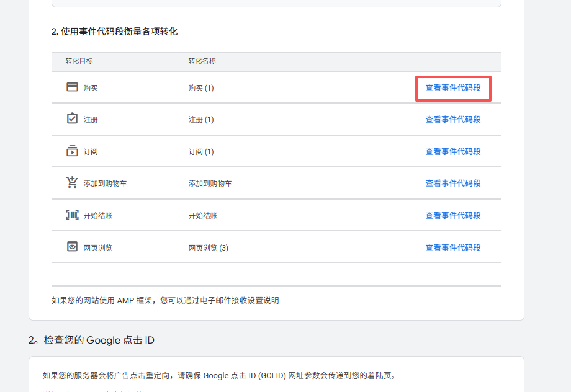Click the 转化目标 column header
The image size is (571, 392).
click(79, 61)
